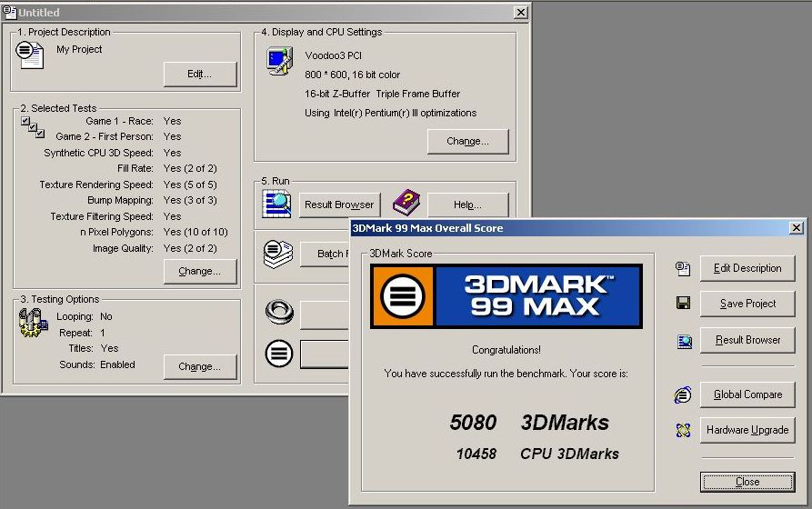Click "16-bit Z-Buffer Triple Frame Buffer" text
Viewport: 812px width, 509px height.
[x=382, y=94]
